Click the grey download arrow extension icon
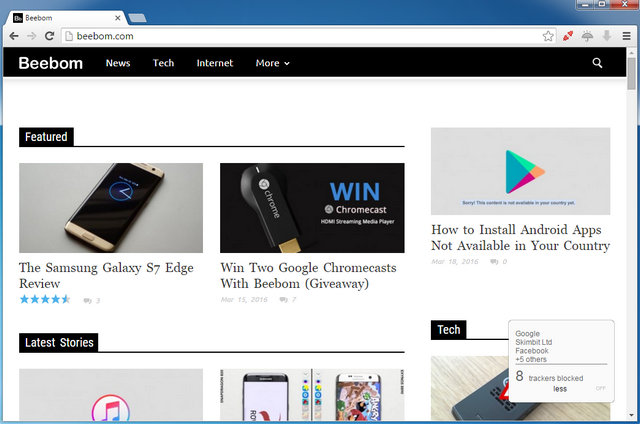 click(607, 36)
